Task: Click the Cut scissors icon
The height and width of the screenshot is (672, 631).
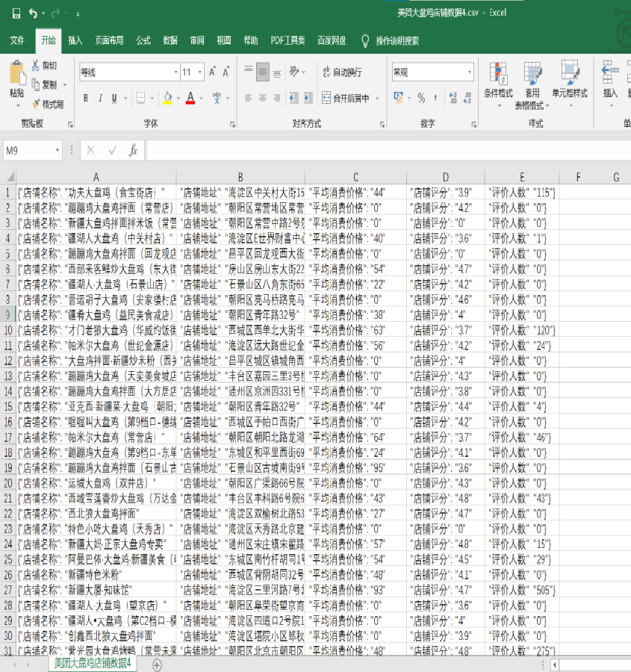Action: click(36, 65)
